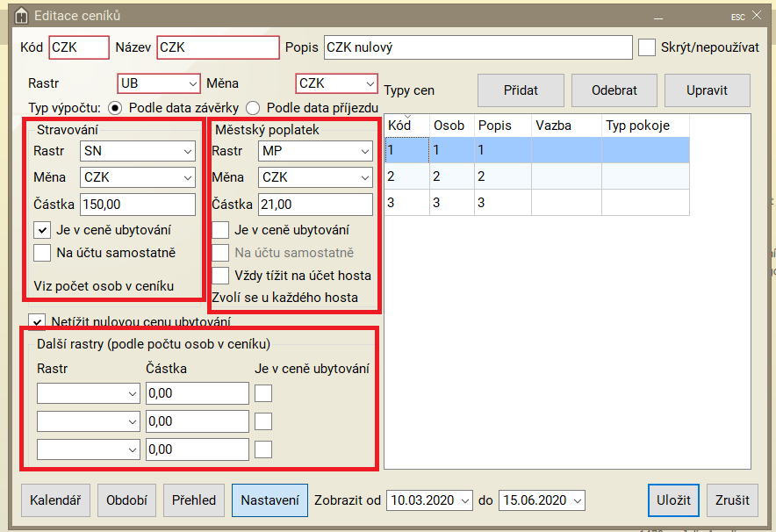776x532 pixels.
Task: Sort by the Kód column header
Action: (x=406, y=126)
